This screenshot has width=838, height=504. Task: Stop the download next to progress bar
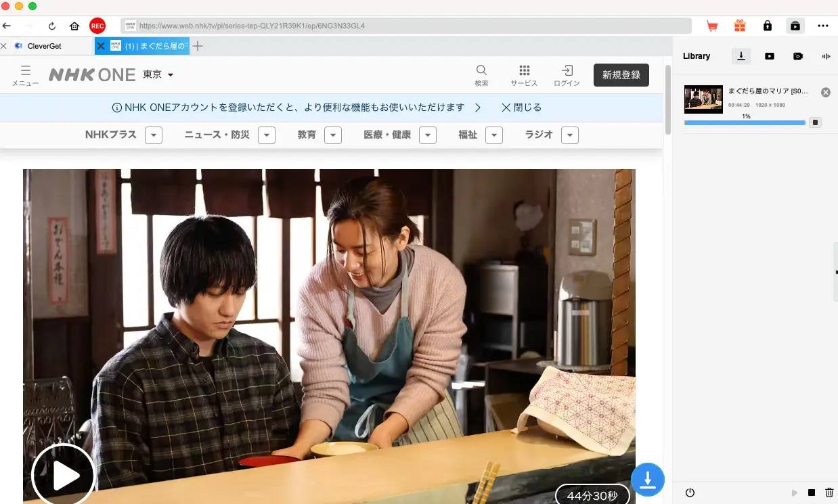[816, 122]
